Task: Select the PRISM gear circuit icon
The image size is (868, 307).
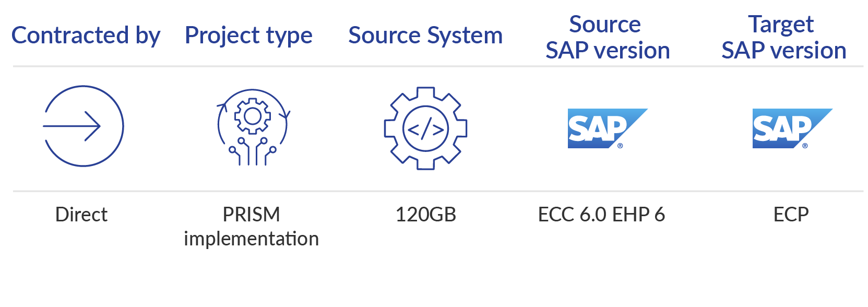Action: click(x=253, y=127)
